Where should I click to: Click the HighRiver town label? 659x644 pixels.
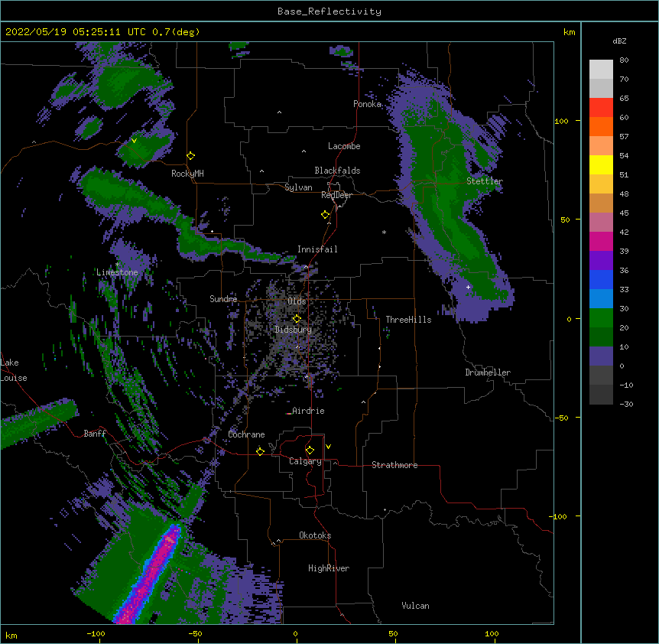329,568
